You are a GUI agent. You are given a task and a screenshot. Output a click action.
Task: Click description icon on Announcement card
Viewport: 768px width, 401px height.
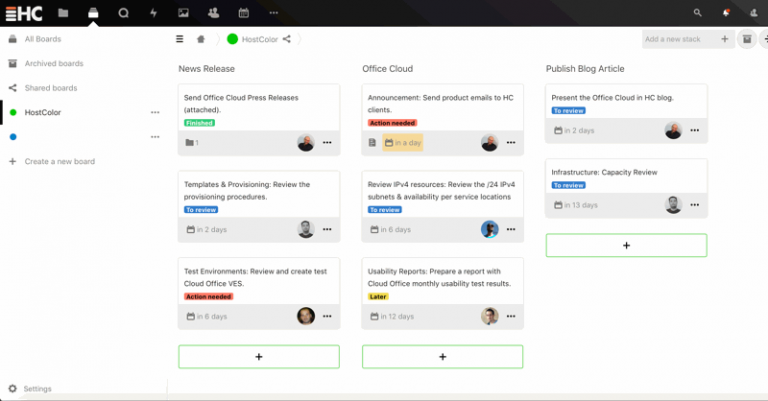click(372, 142)
